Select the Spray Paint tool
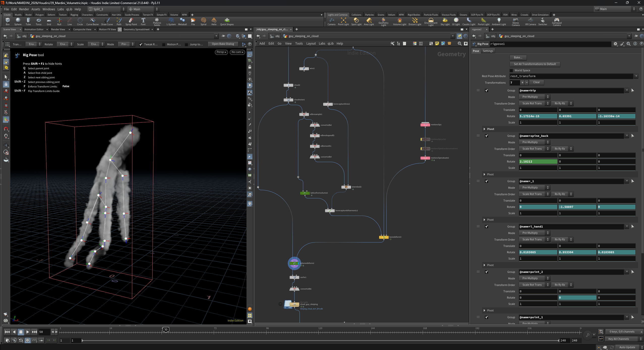 (x=131, y=21)
